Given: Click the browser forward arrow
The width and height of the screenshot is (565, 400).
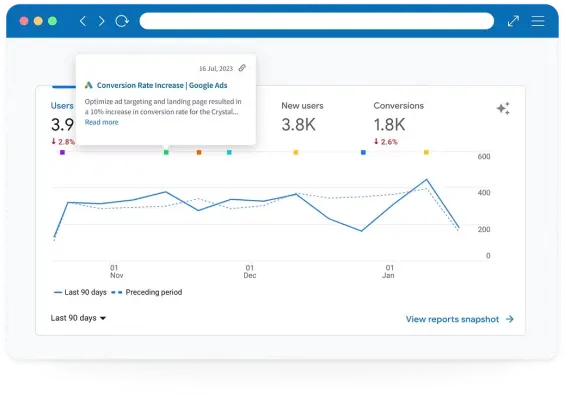Looking at the screenshot, I should (x=102, y=21).
